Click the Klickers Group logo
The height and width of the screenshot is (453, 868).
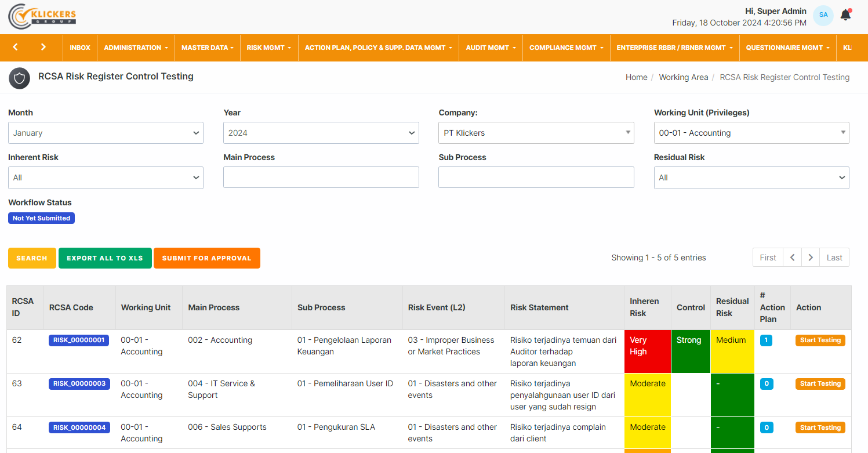(42, 16)
